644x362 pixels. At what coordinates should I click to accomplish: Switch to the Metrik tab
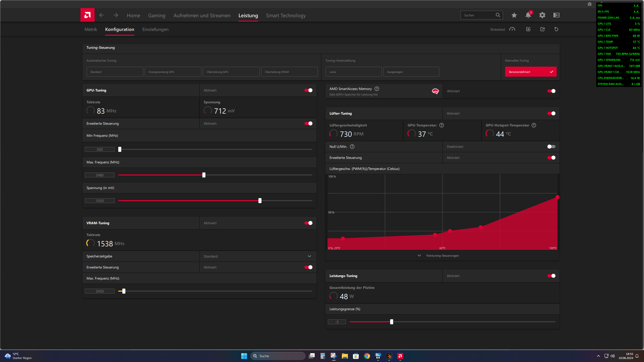[x=91, y=29]
